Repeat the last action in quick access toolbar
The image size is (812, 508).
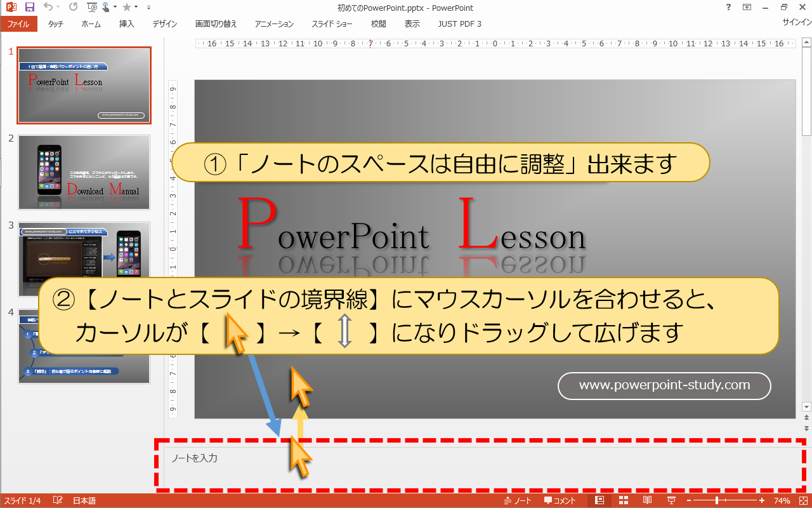[x=72, y=8]
